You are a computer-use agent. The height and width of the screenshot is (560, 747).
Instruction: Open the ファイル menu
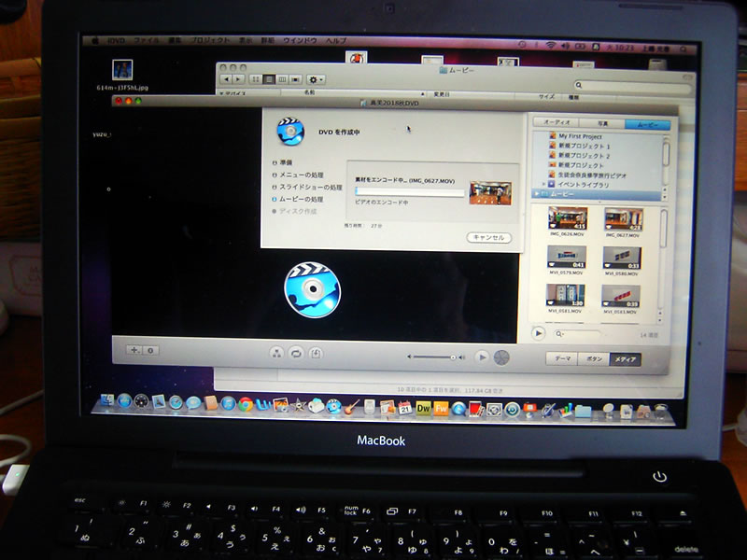tap(147, 40)
